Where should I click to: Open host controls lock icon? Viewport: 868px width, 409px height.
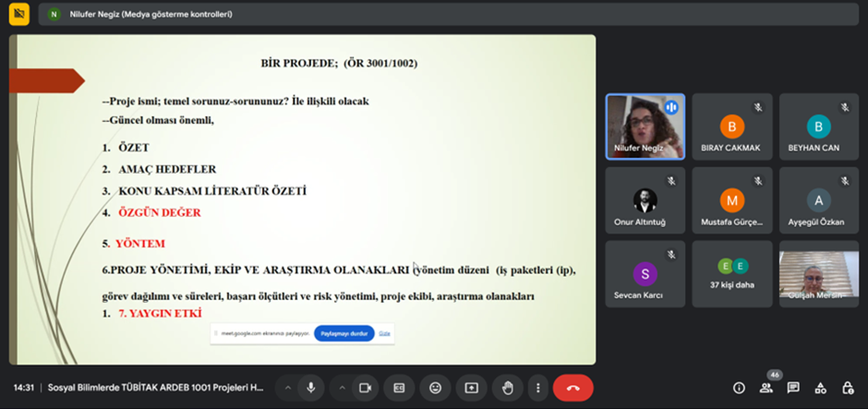[848, 388]
